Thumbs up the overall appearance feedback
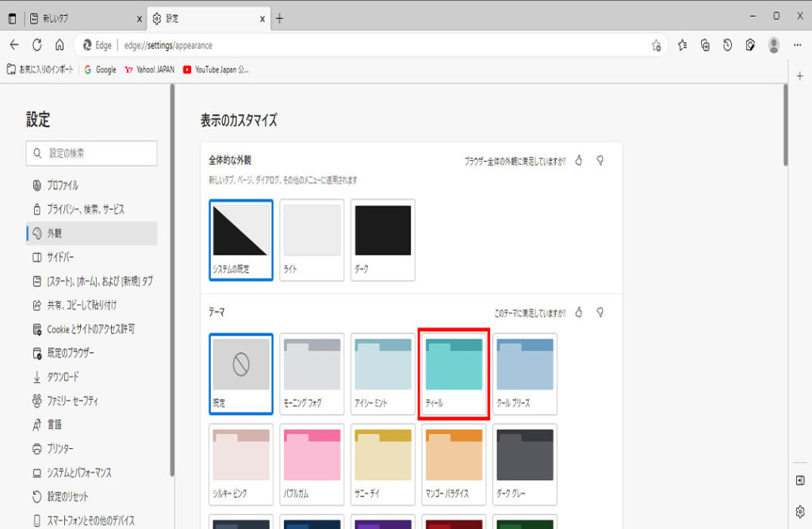The height and width of the screenshot is (529, 812). click(x=579, y=160)
